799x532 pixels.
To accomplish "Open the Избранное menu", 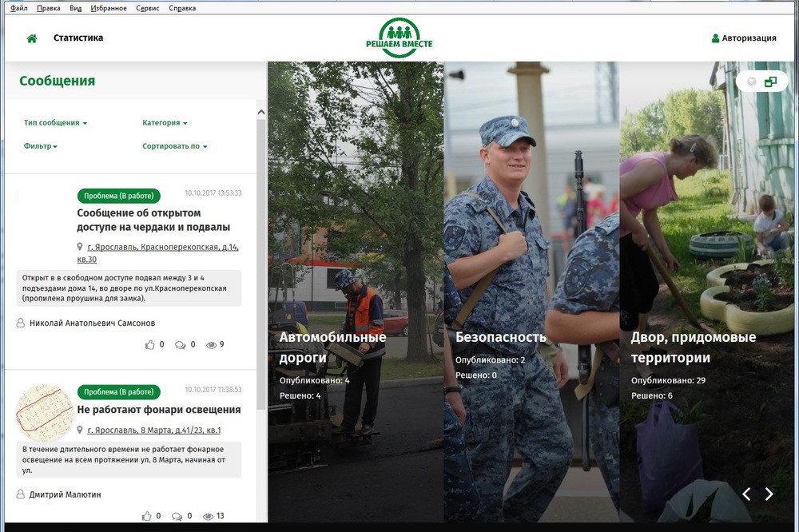I will 109,8.
